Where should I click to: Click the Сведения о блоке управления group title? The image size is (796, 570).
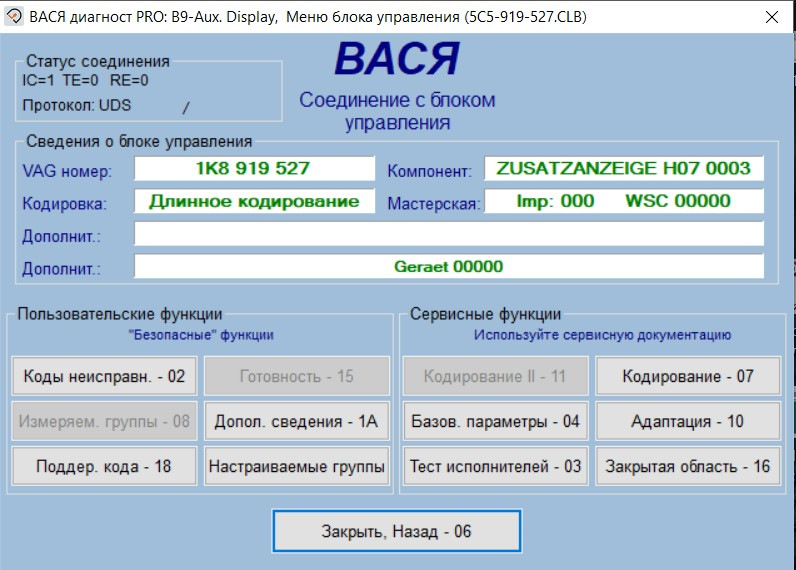139,141
